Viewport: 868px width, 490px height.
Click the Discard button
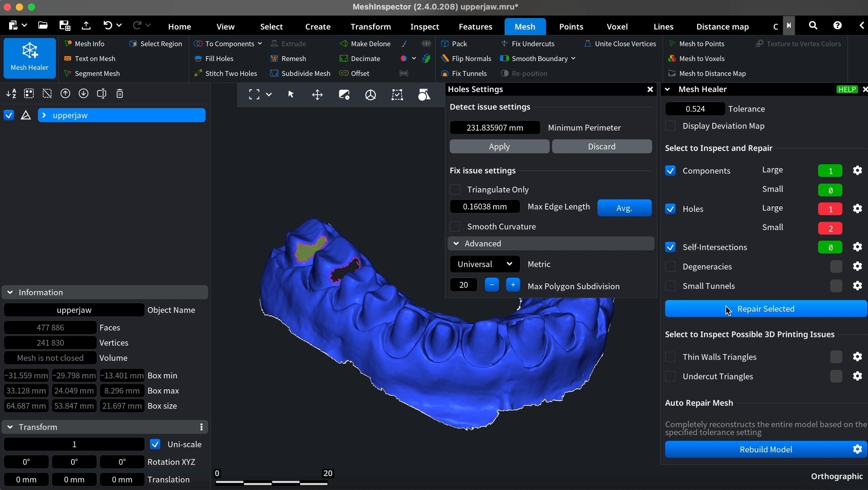[x=602, y=146]
